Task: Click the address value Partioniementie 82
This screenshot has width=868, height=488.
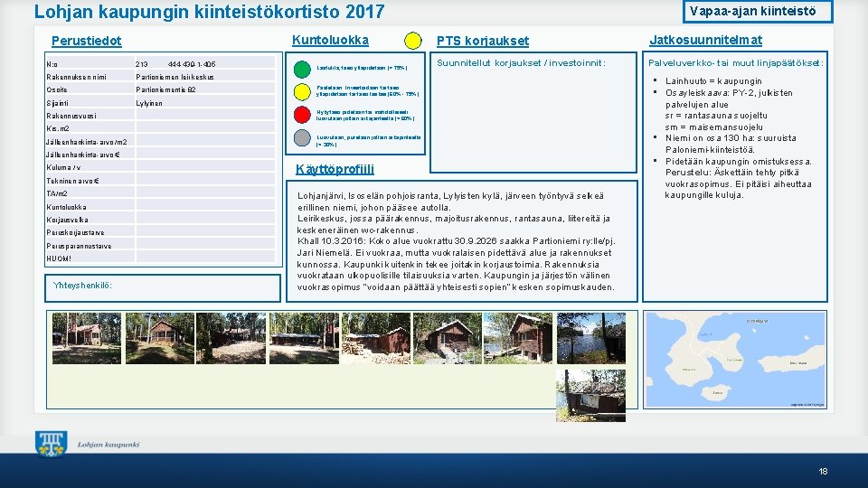Action: (165, 89)
